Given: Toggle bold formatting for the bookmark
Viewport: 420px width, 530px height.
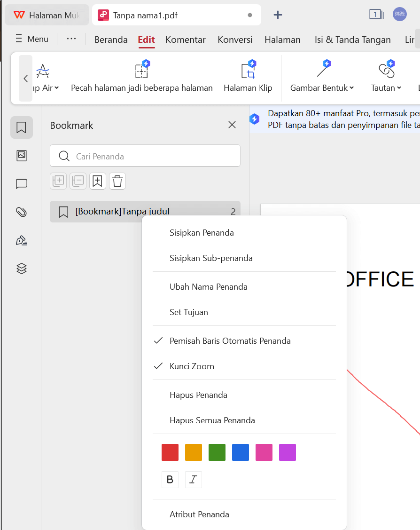Looking at the screenshot, I should point(170,479).
